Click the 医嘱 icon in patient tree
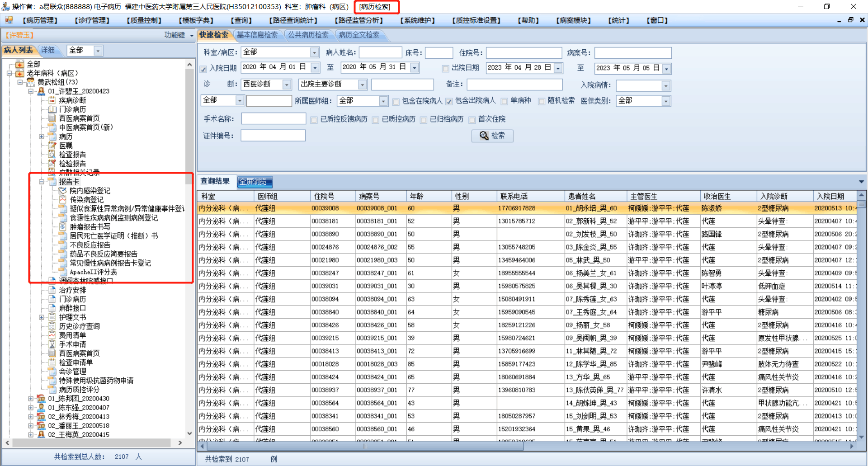 point(52,146)
